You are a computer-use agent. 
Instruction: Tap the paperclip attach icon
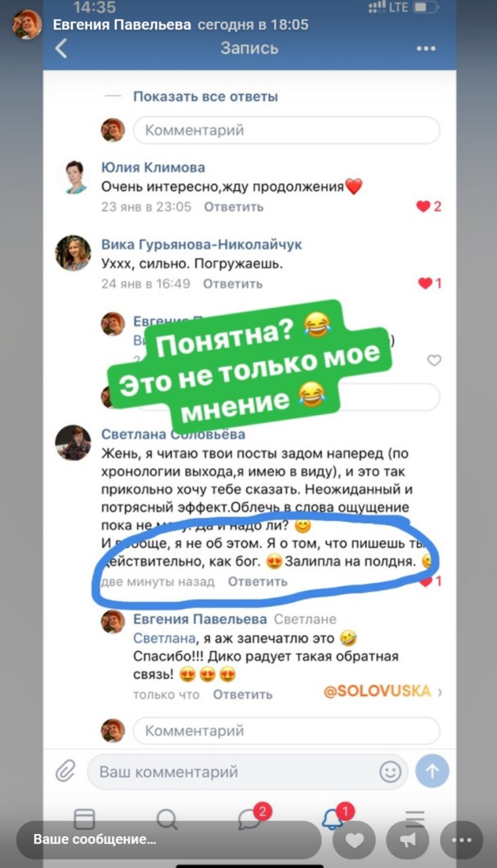[x=66, y=771]
